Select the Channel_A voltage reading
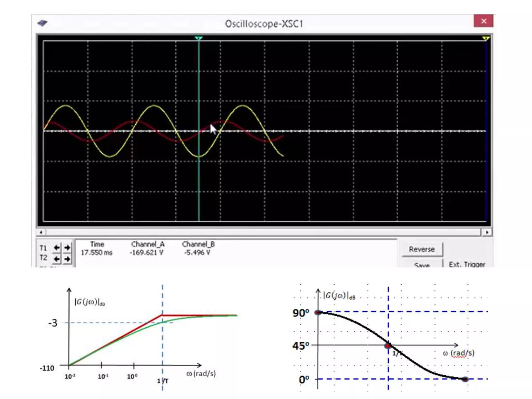Image resolution: width=532 pixels, height=399 pixels. point(147,252)
